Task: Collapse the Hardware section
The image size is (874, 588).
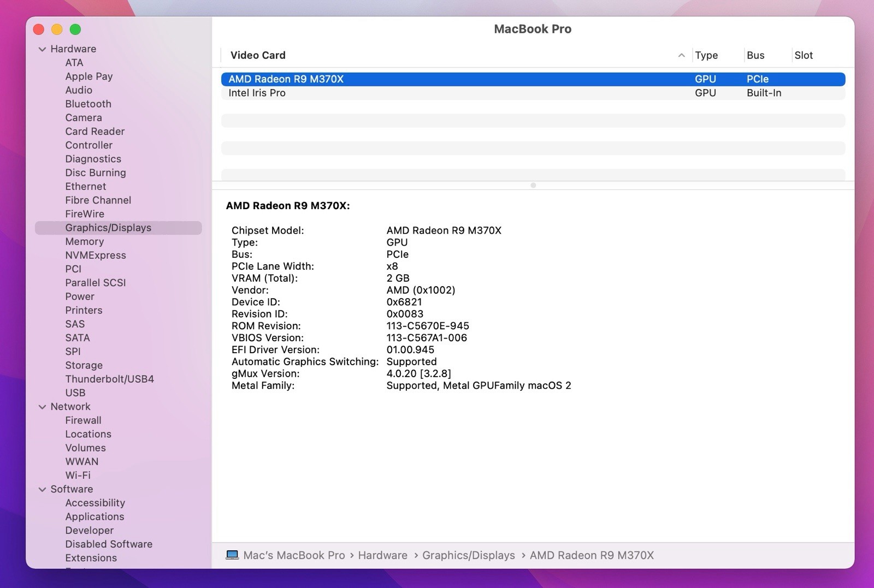Action: [x=42, y=49]
